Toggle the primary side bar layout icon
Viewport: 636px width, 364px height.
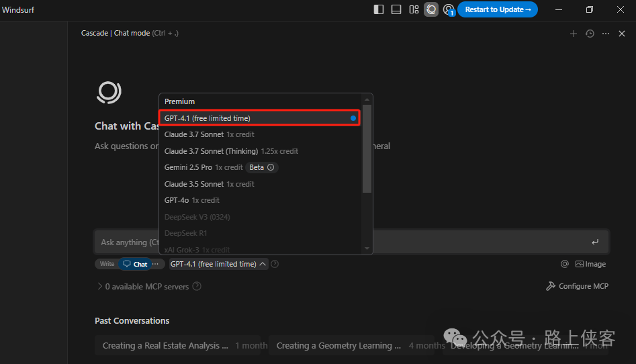point(378,9)
